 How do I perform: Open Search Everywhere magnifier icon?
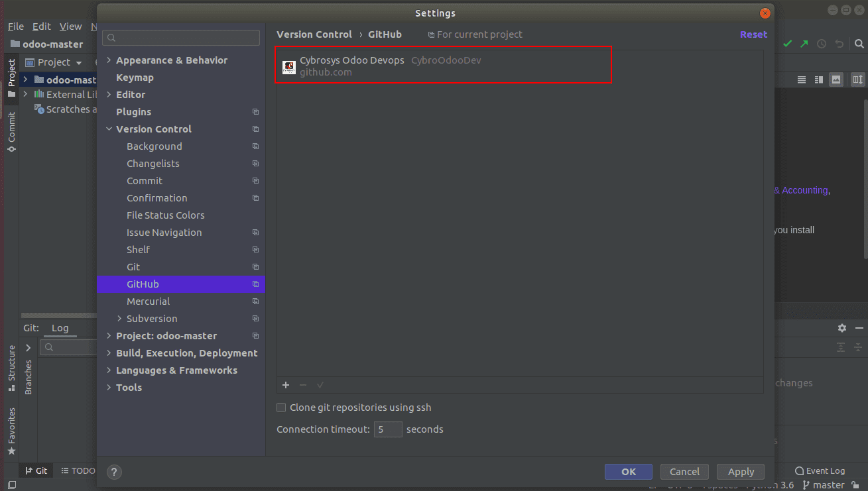click(x=859, y=44)
